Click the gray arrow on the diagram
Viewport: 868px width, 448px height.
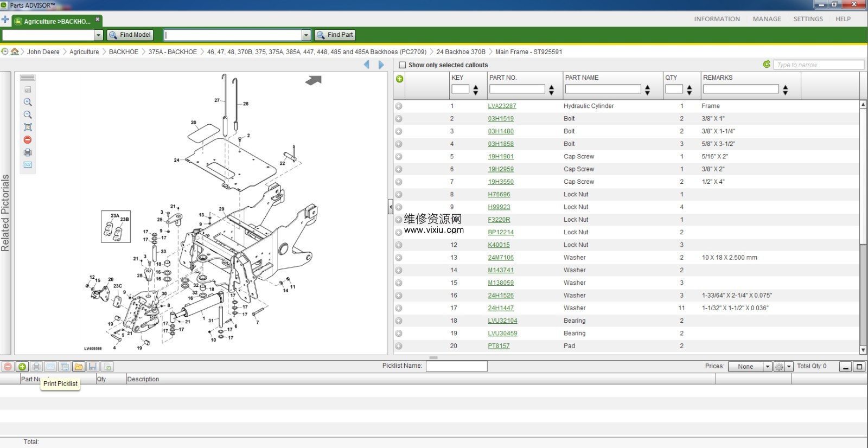pyautogui.click(x=314, y=80)
